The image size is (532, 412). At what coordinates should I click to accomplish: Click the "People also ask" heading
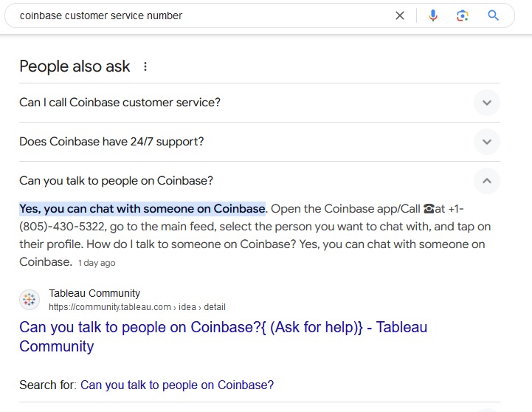pos(75,66)
